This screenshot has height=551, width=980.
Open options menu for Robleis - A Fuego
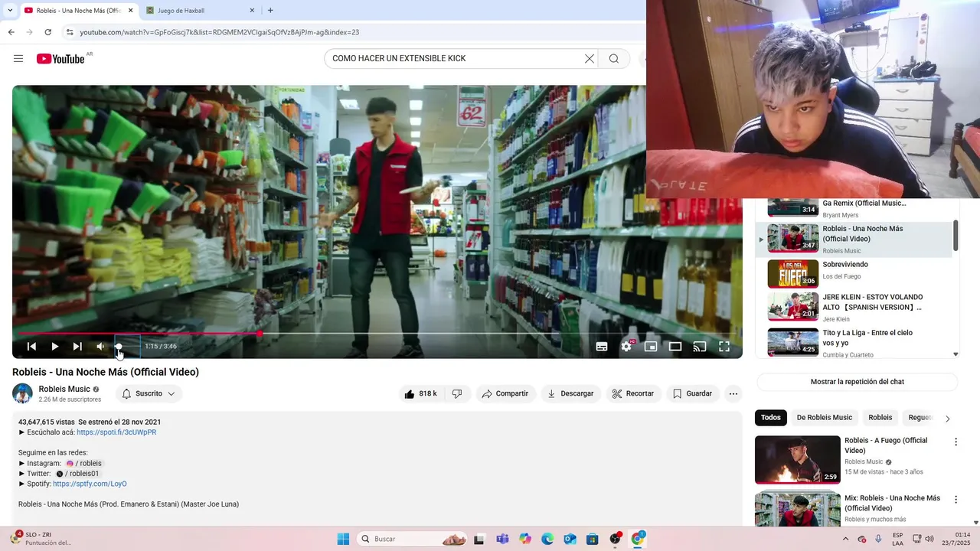[x=955, y=442]
